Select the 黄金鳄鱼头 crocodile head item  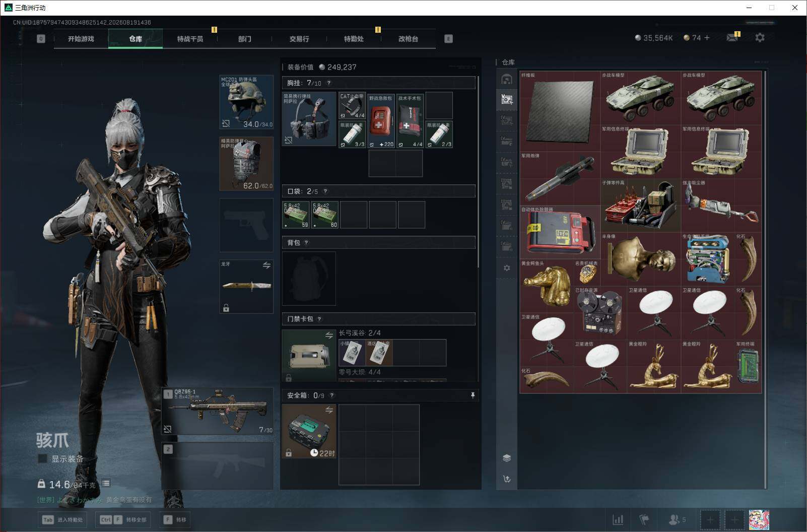coord(547,286)
